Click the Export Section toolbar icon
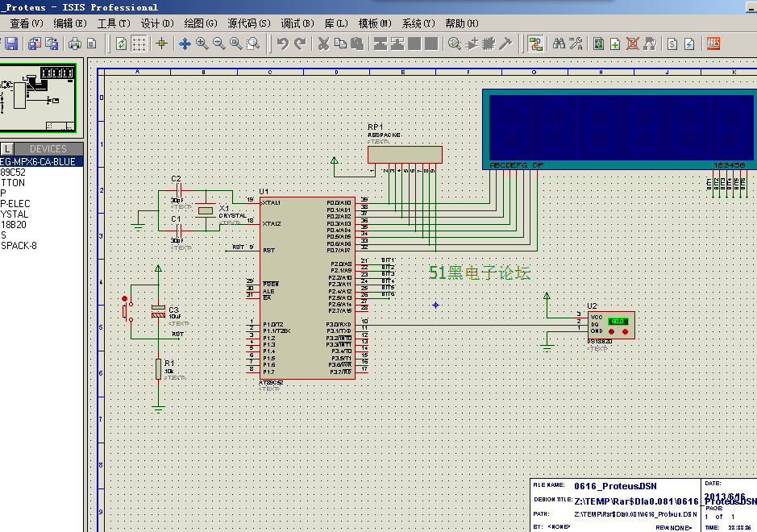757x532 pixels. pos(51,44)
